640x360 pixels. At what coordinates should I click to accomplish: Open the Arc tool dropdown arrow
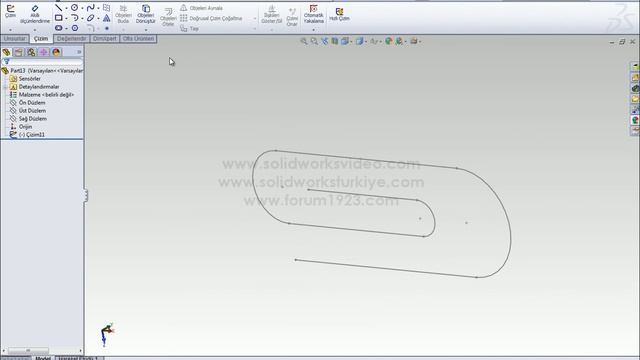click(82, 18)
